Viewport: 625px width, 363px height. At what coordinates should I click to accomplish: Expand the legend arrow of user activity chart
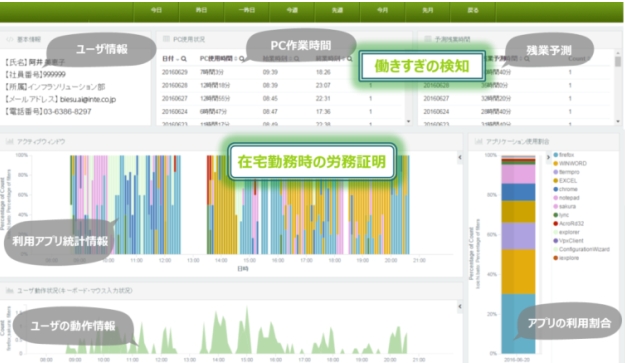pyautogui.click(x=460, y=306)
